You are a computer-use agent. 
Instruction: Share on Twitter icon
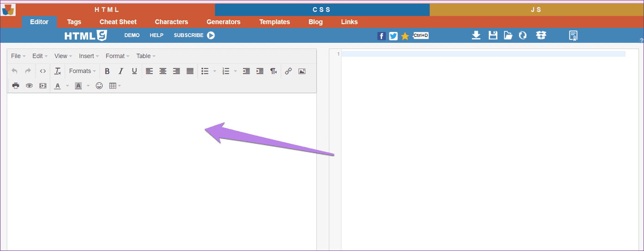(x=393, y=36)
